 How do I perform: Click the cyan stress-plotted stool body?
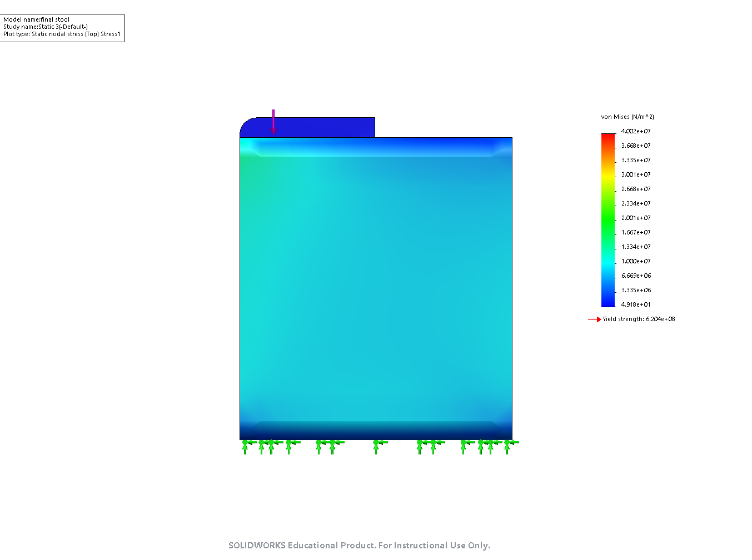click(x=376, y=288)
